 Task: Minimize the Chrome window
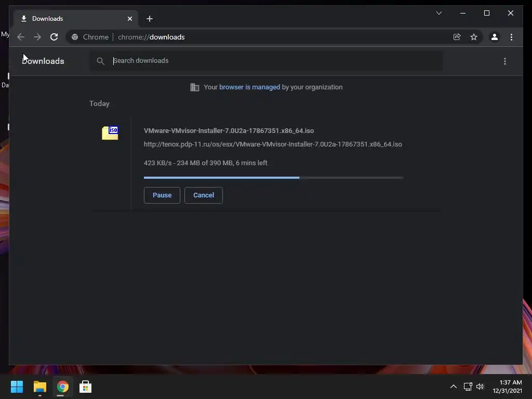pyautogui.click(x=463, y=13)
